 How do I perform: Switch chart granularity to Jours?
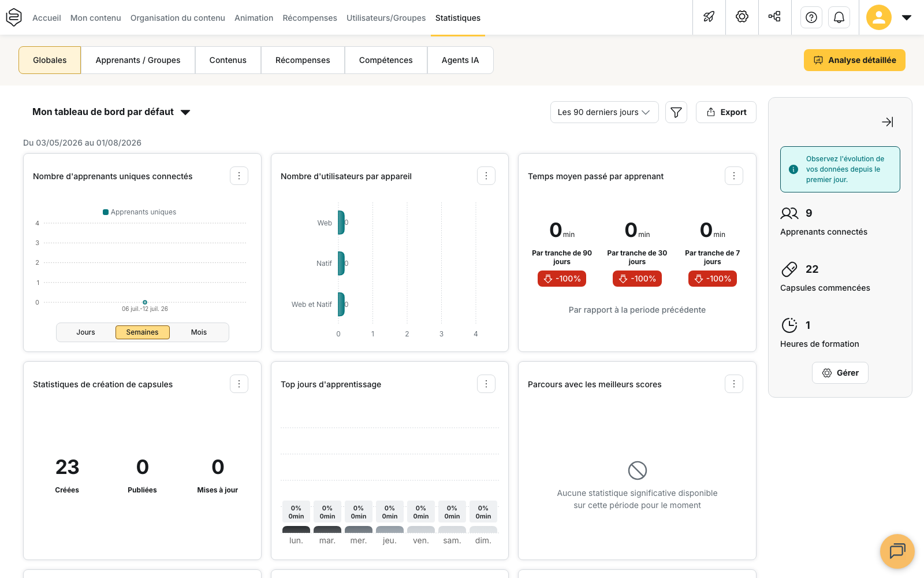pyautogui.click(x=86, y=332)
